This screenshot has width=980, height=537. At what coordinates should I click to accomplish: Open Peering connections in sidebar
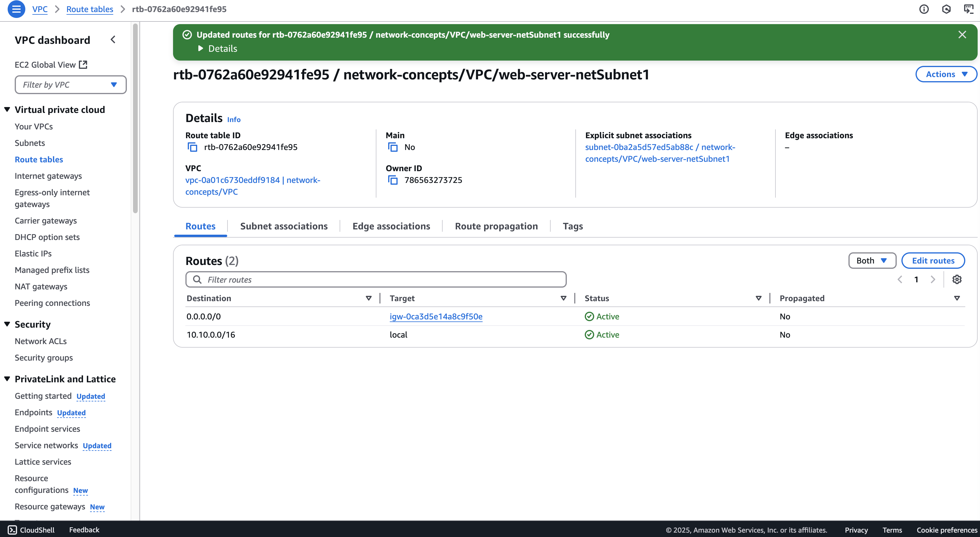[x=52, y=303]
